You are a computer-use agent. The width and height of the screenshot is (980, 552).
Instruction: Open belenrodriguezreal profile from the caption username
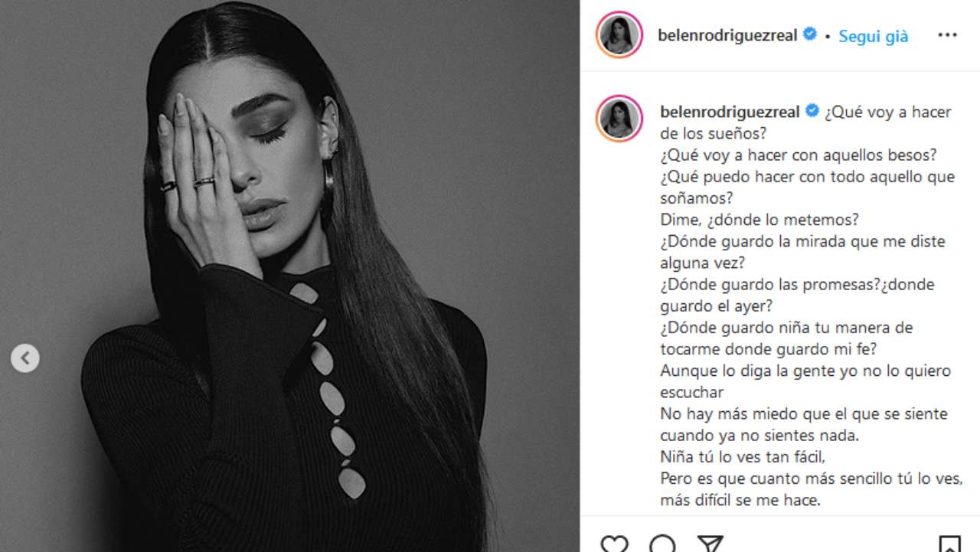point(730,112)
